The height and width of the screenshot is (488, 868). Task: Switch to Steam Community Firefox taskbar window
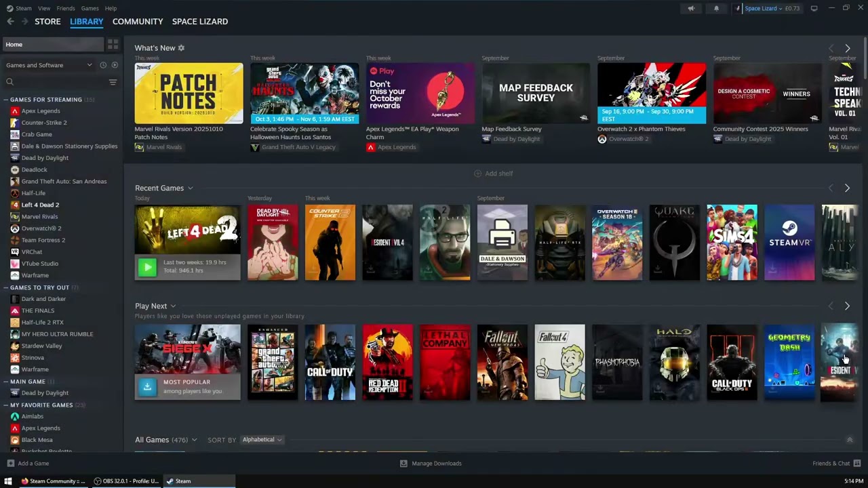tap(53, 481)
